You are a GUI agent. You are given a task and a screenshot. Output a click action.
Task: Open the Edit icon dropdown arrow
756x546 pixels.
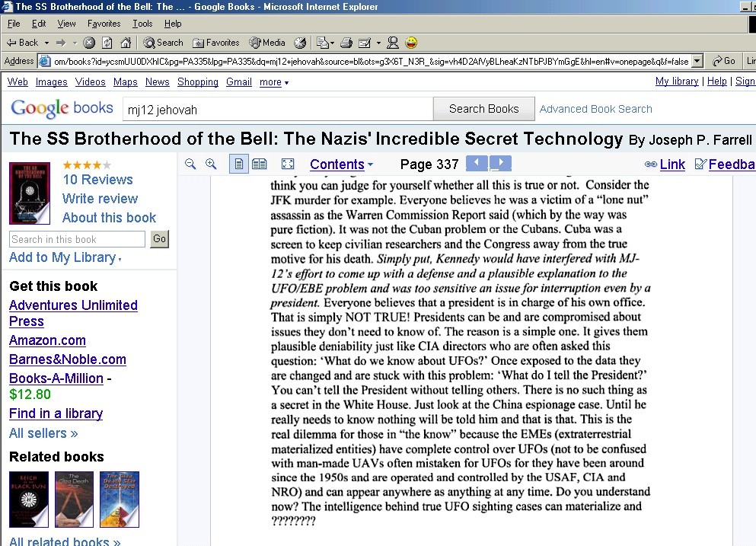[378, 43]
